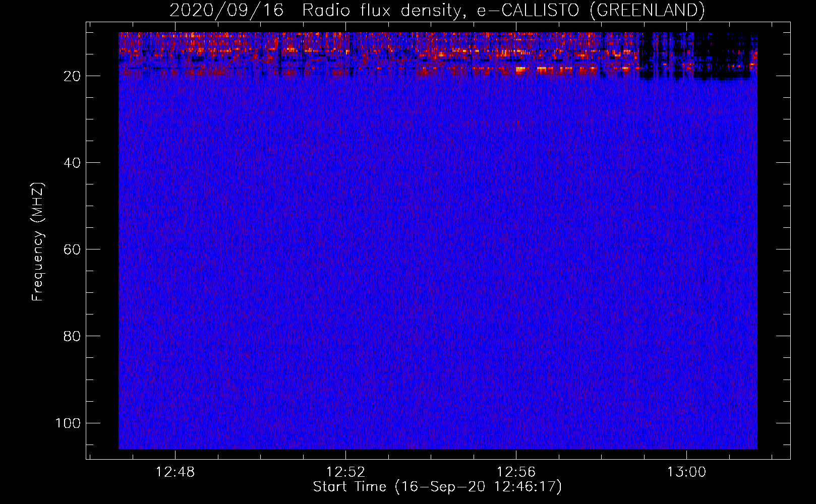This screenshot has height=504, width=816.
Task: Click the 20 MHz frequency tick label
Action: [x=72, y=76]
